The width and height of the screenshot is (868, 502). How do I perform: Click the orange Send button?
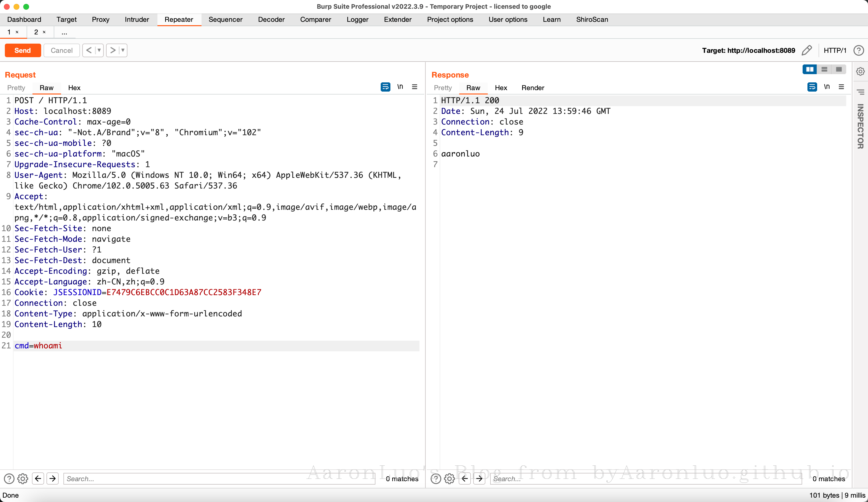(x=23, y=50)
